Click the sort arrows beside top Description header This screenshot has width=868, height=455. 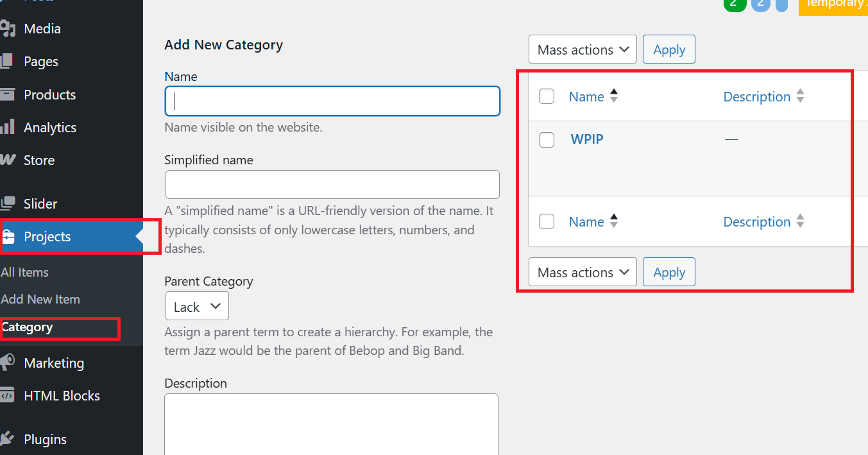click(x=800, y=96)
